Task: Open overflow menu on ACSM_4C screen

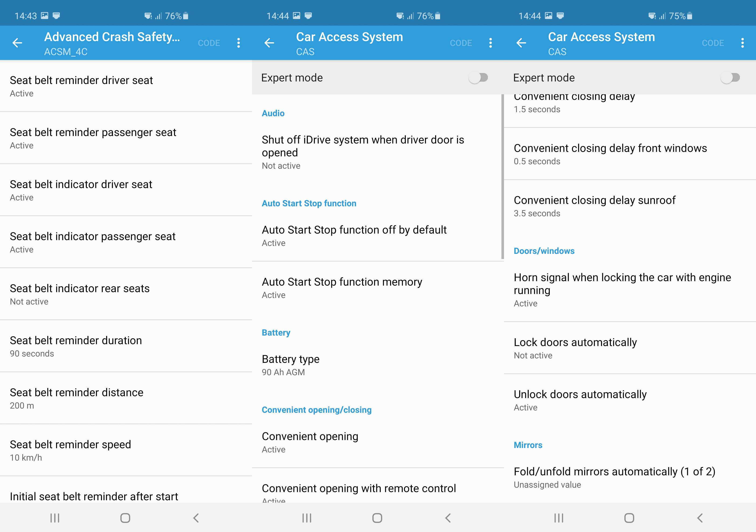Action: (238, 43)
